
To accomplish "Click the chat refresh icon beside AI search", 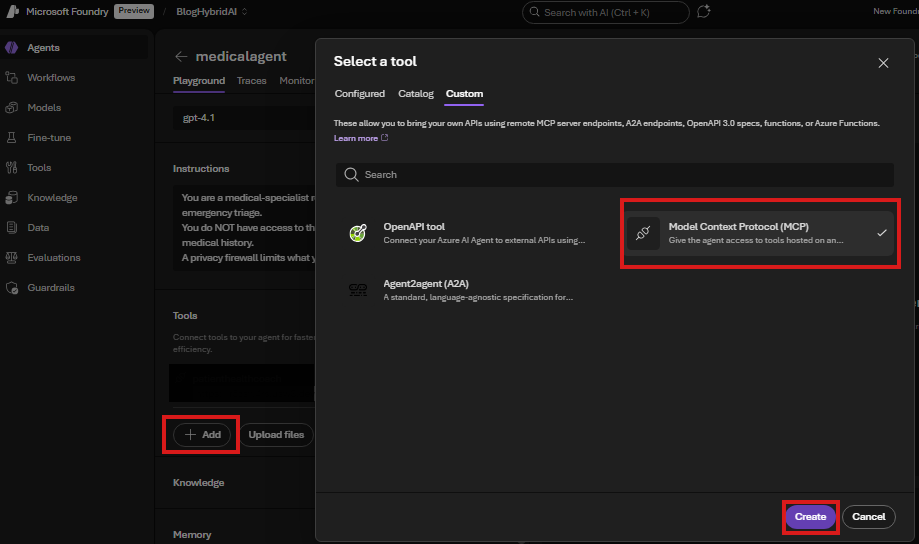I will (x=703, y=12).
